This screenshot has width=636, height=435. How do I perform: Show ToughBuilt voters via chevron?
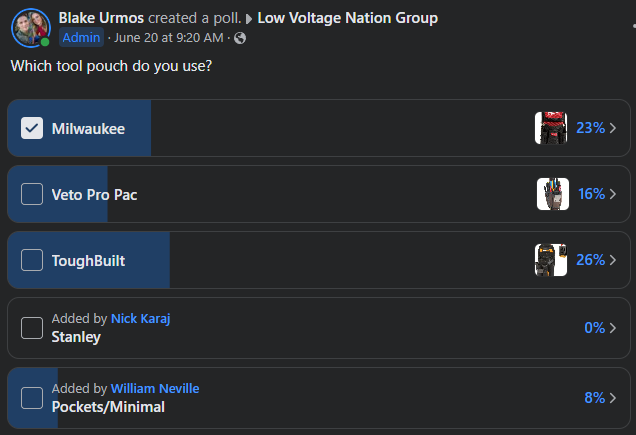(x=613, y=260)
